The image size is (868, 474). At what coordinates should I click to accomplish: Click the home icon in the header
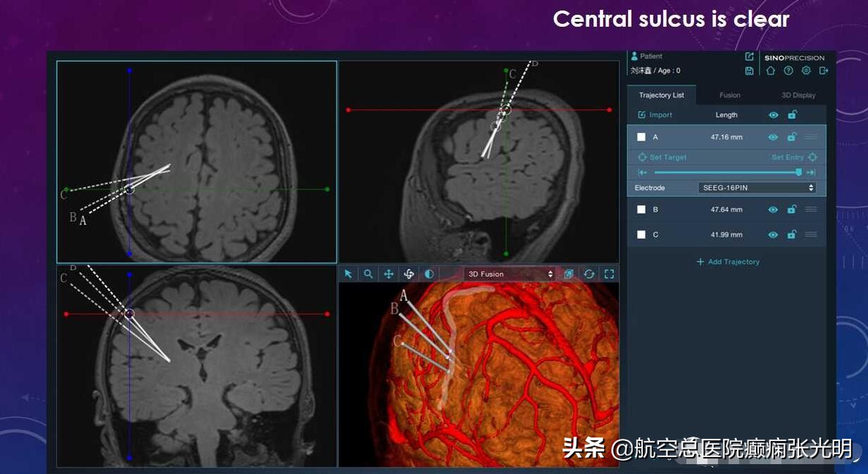point(771,70)
